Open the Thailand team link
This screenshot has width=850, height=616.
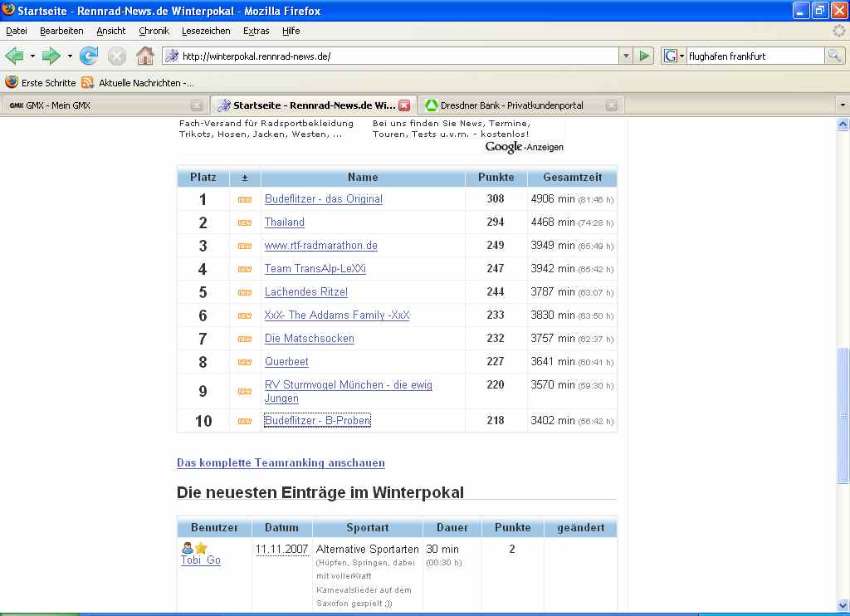pos(285,222)
